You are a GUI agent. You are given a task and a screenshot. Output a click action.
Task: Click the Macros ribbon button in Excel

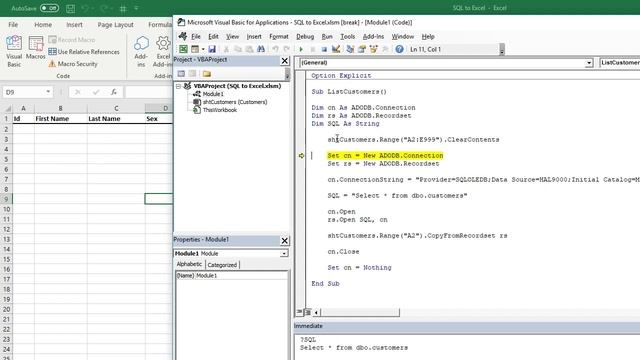pos(36,48)
